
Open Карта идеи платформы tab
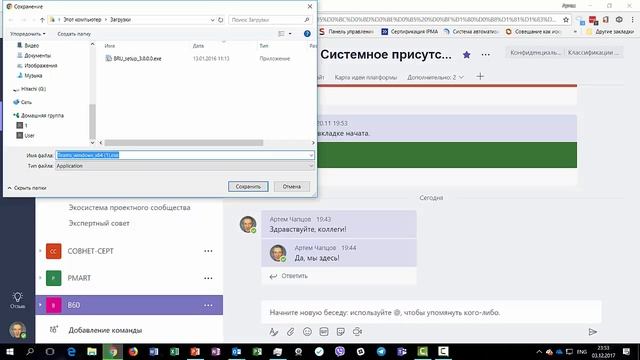(x=366, y=77)
